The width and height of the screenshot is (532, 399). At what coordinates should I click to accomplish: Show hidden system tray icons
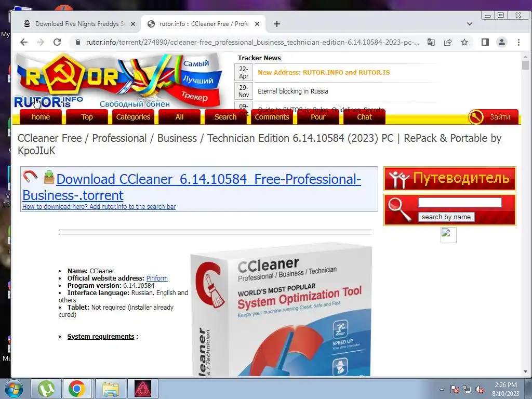point(442,389)
